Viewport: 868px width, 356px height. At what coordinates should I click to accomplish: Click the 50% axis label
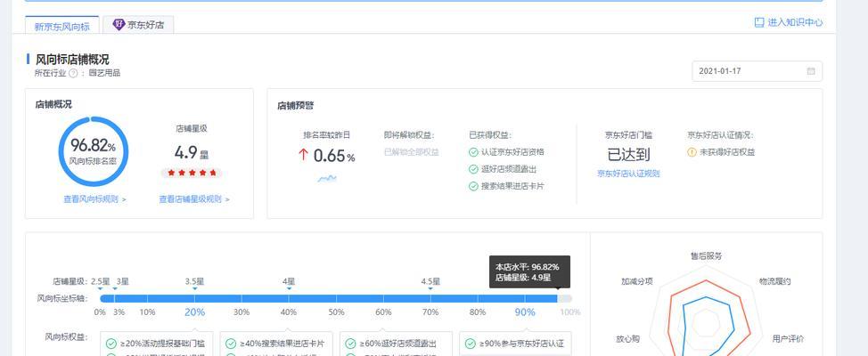[336, 312]
